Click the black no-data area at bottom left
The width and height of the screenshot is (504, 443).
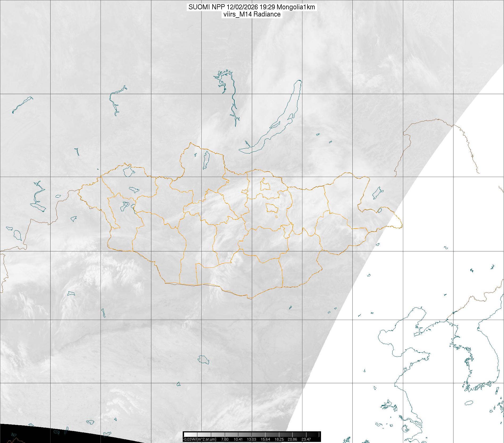click(x=27, y=434)
